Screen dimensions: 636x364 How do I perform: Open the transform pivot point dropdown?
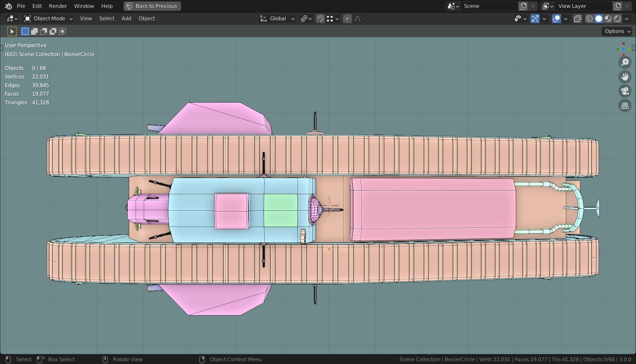[306, 19]
